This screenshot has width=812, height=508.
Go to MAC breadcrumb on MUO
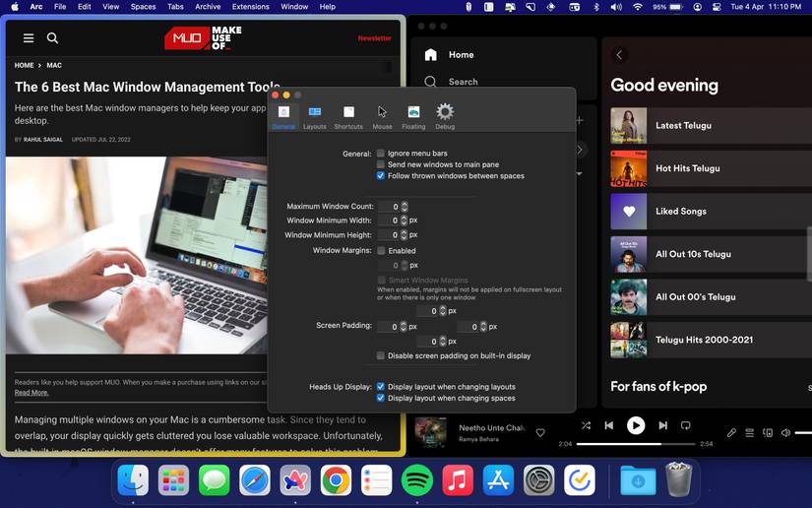(x=54, y=65)
